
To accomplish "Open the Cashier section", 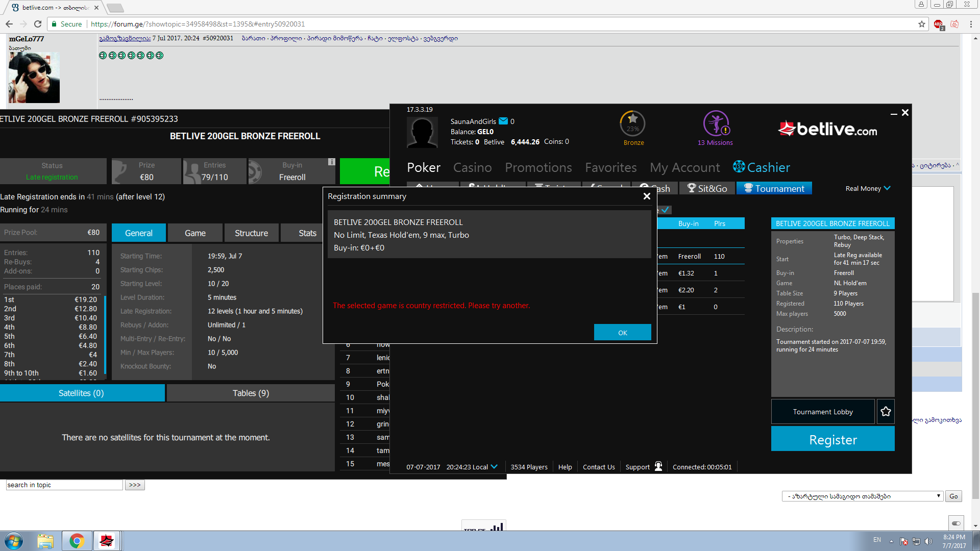I will pyautogui.click(x=762, y=167).
